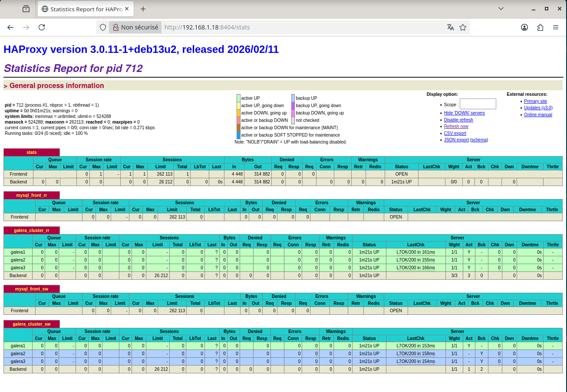Open the Online manual link

(x=538, y=115)
